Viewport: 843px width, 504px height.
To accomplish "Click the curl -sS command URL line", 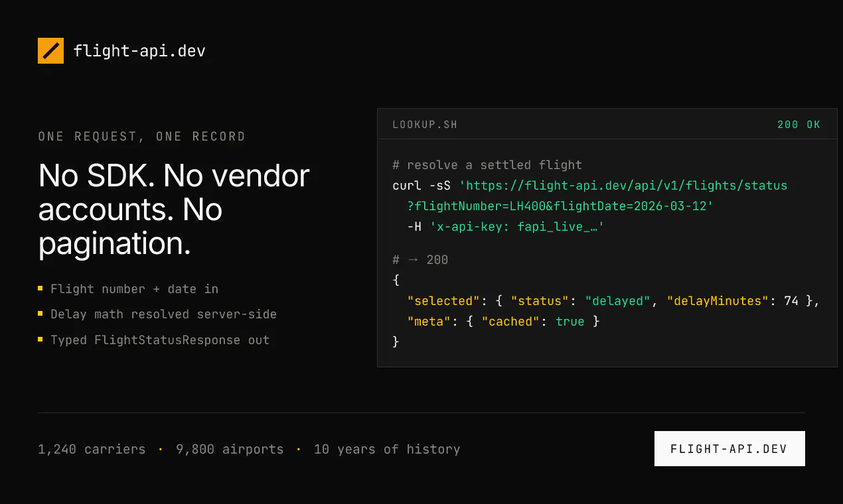I will pos(589,186).
